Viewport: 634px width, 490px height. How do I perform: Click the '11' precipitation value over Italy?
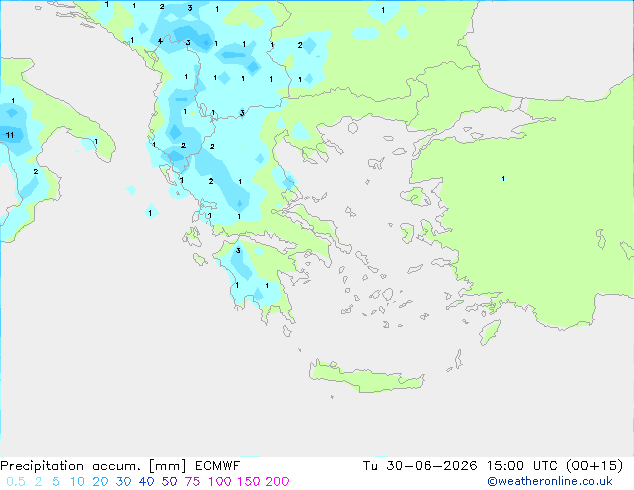coord(10,135)
